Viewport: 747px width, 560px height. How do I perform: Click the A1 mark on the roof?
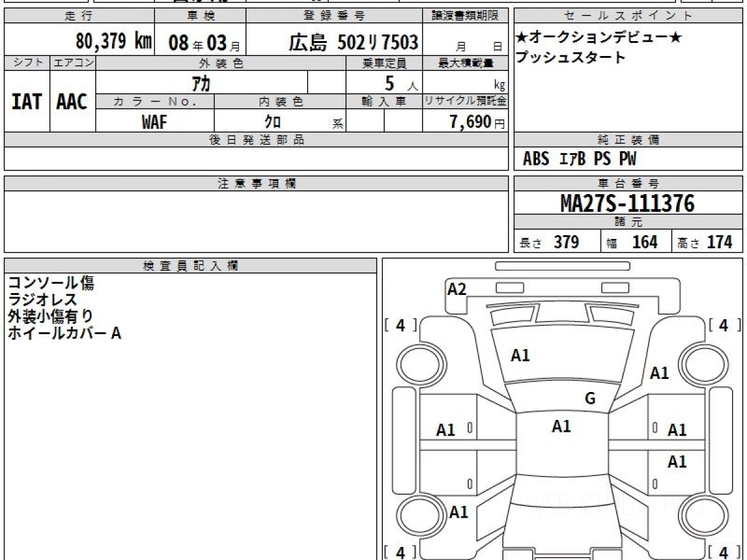tap(561, 426)
